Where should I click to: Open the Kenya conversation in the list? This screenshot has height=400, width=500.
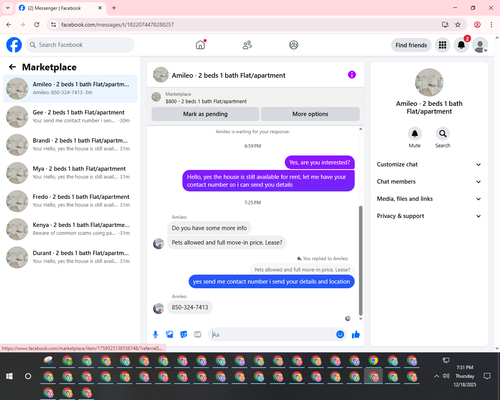pos(70,229)
